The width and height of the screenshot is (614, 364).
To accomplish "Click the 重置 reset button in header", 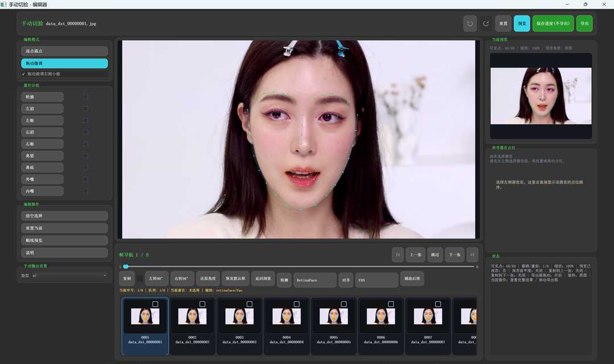I will pos(503,23).
